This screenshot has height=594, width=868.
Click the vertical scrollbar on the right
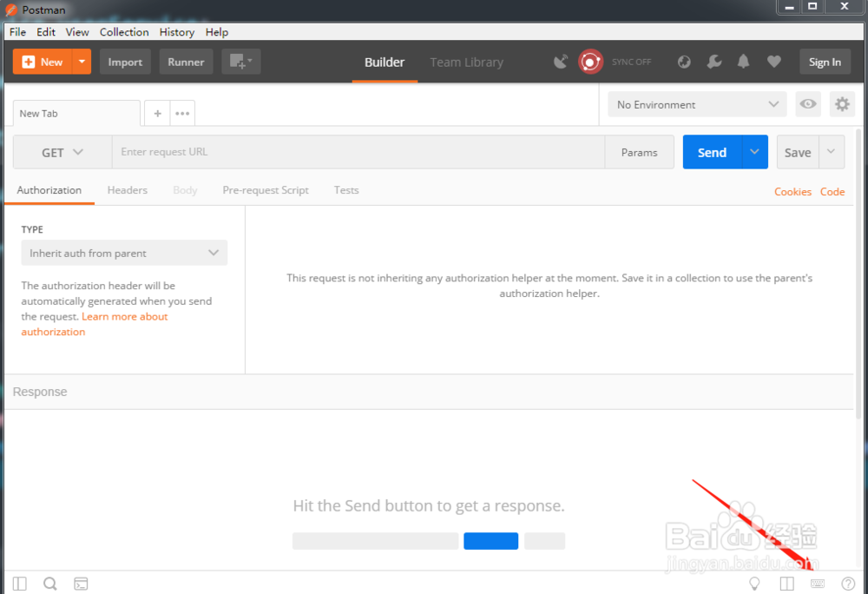(859, 274)
